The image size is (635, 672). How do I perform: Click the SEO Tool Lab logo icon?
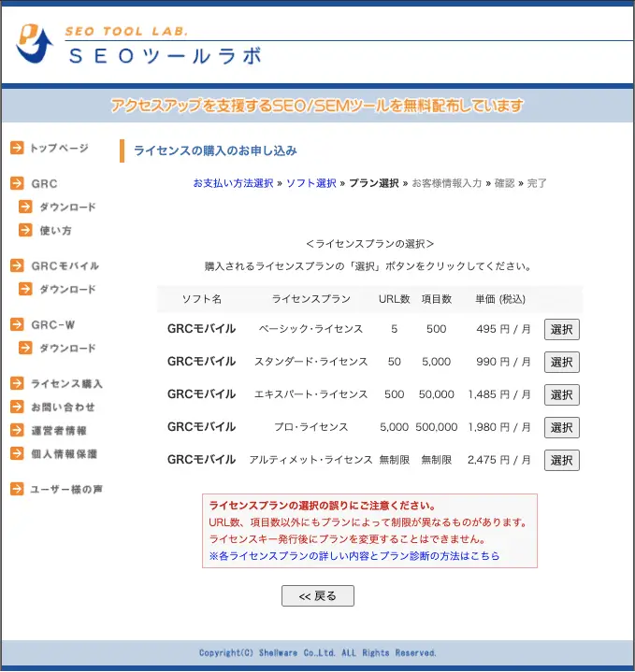pyautogui.click(x=35, y=44)
